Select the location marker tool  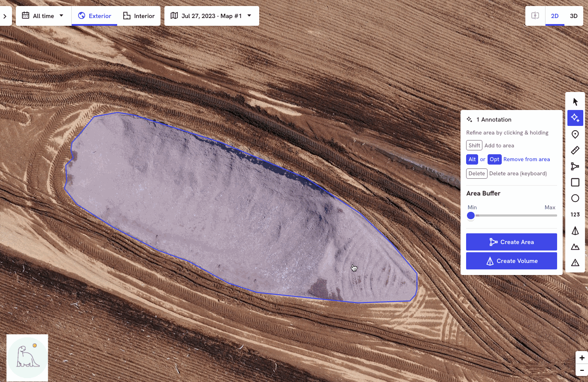coord(575,134)
